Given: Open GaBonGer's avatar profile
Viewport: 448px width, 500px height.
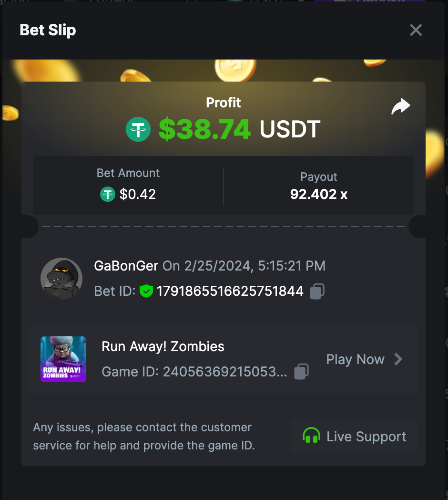Looking at the screenshot, I should [61, 278].
